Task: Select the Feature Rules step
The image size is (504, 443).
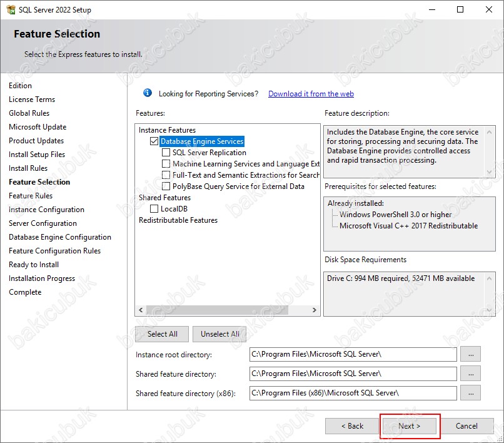Action: (31, 196)
